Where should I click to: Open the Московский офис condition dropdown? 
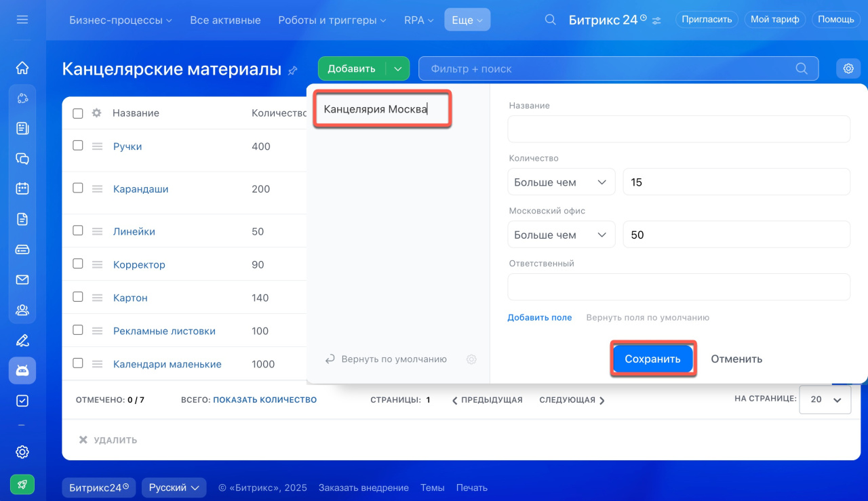561,235
